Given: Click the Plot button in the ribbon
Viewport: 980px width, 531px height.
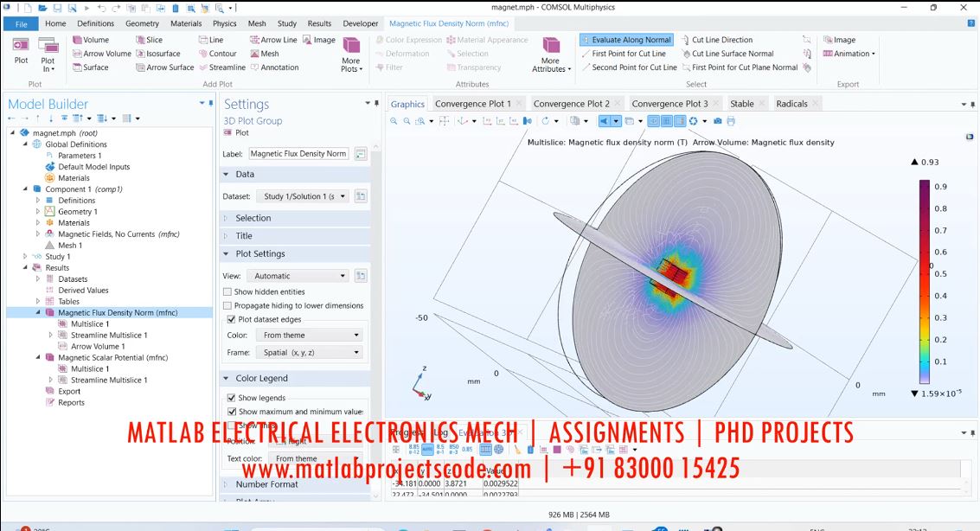Looking at the screenshot, I should pos(21,50).
